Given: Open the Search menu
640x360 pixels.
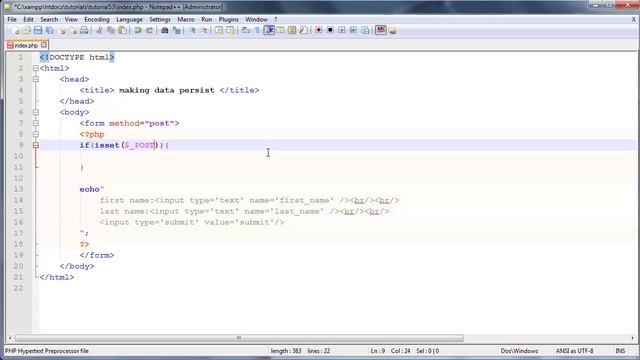Looking at the screenshot, I should 49,20.
